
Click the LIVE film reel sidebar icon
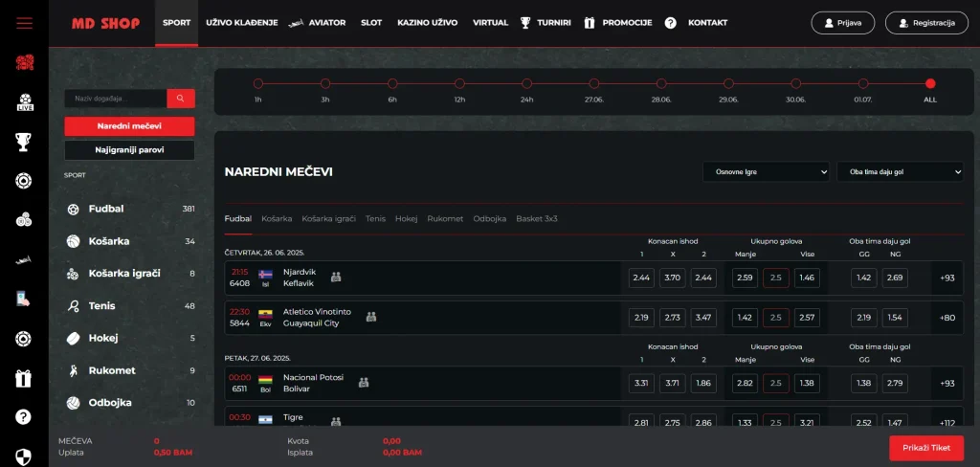(x=24, y=102)
